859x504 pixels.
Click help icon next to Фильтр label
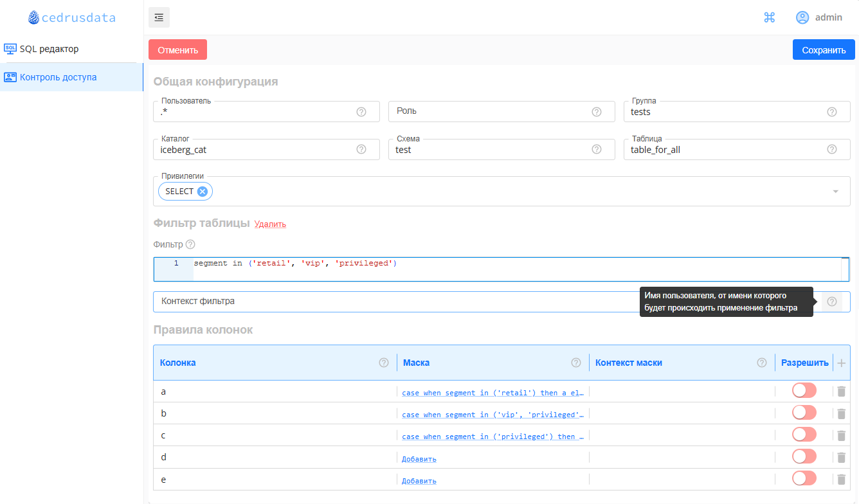click(x=190, y=244)
